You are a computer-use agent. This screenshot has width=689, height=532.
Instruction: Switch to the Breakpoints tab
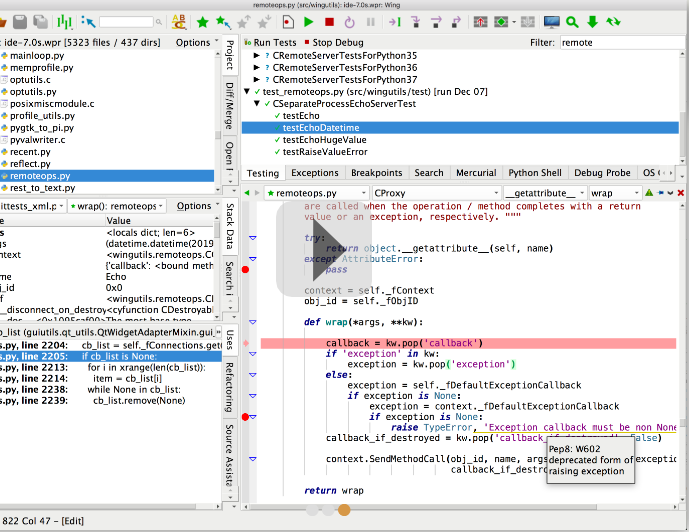(x=376, y=173)
